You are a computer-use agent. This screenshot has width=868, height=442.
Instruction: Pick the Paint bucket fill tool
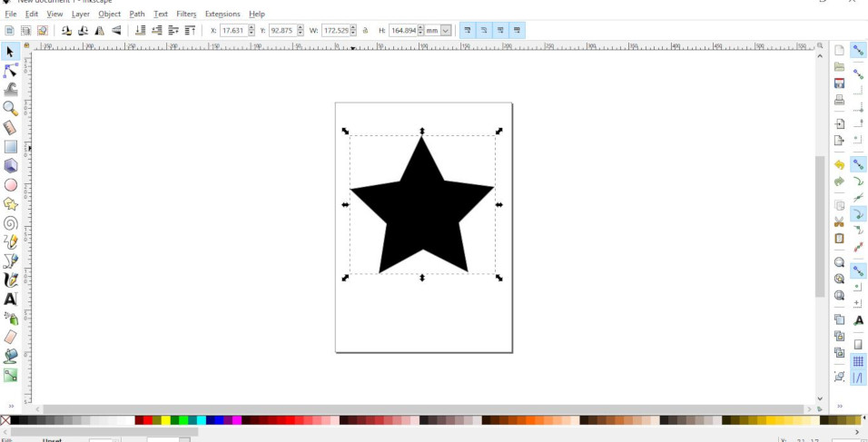click(x=10, y=356)
